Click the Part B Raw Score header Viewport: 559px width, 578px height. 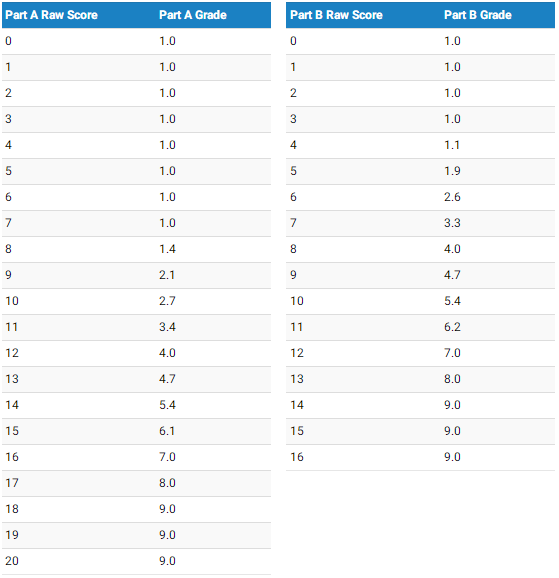[336, 15]
